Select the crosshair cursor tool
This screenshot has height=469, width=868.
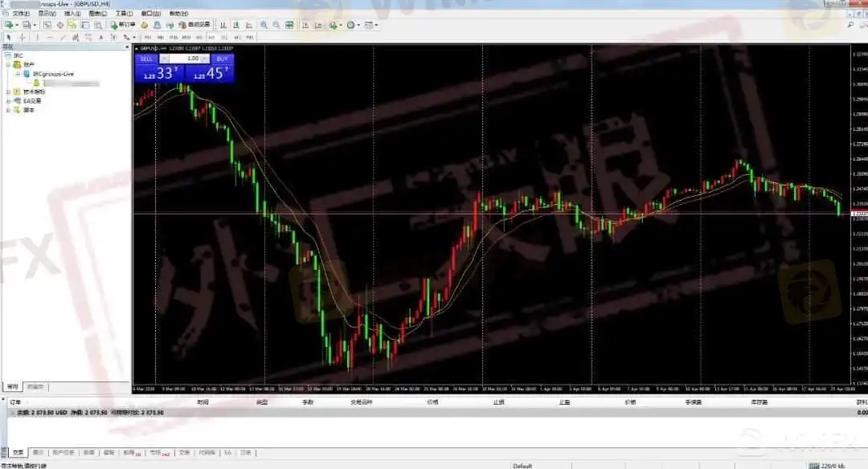(x=22, y=37)
